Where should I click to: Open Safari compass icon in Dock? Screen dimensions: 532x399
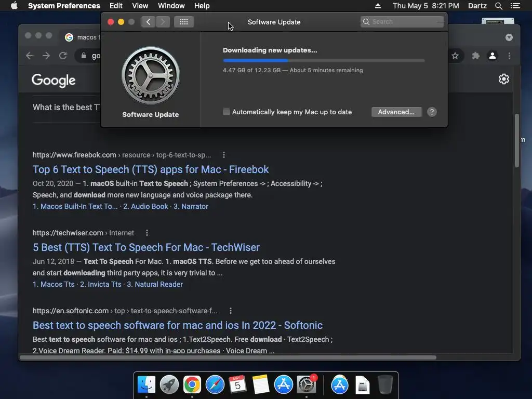(215, 384)
